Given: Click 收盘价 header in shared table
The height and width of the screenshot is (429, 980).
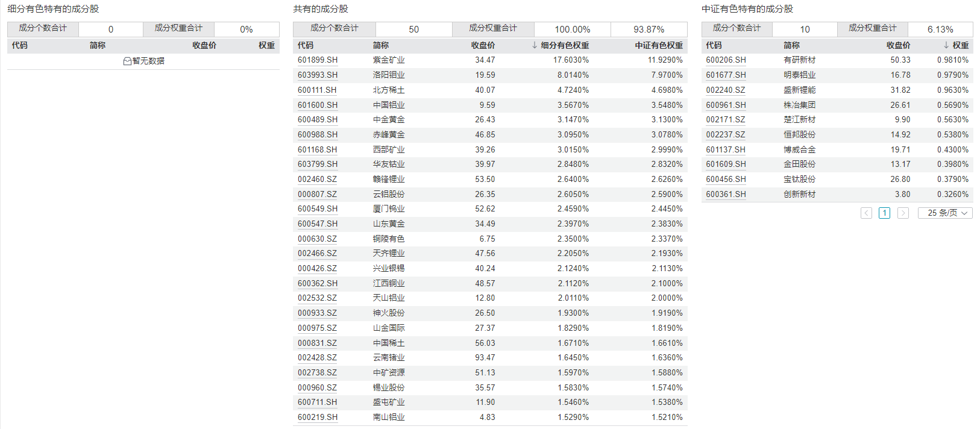Looking at the screenshot, I should 483,45.
